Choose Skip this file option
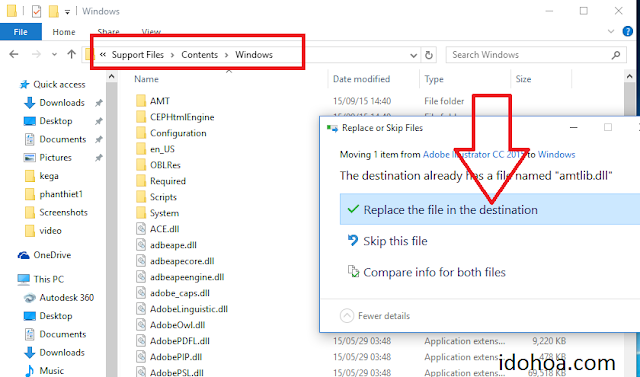The height and width of the screenshot is (377, 640). 395,241
